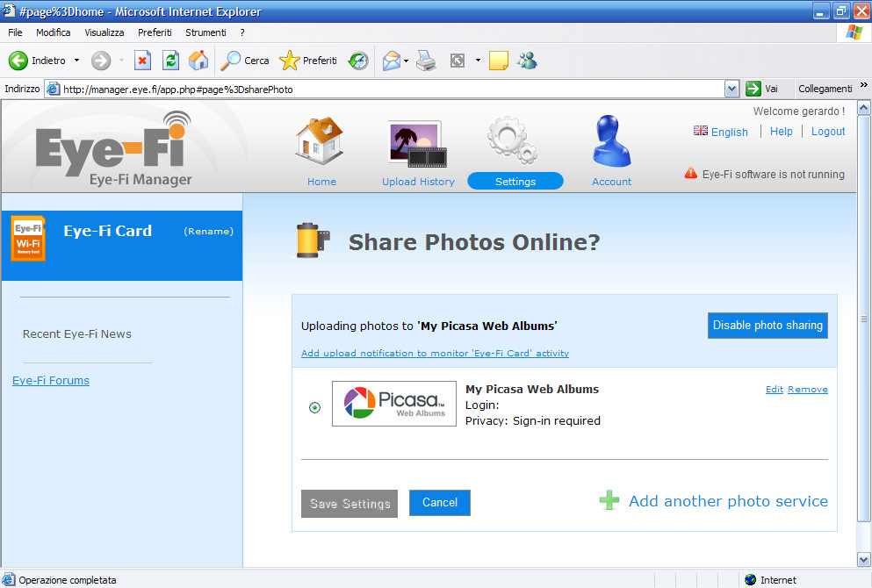The height and width of the screenshot is (588, 872).
Task: Refresh the page with green arrows icon
Action: click(x=170, y=61)
